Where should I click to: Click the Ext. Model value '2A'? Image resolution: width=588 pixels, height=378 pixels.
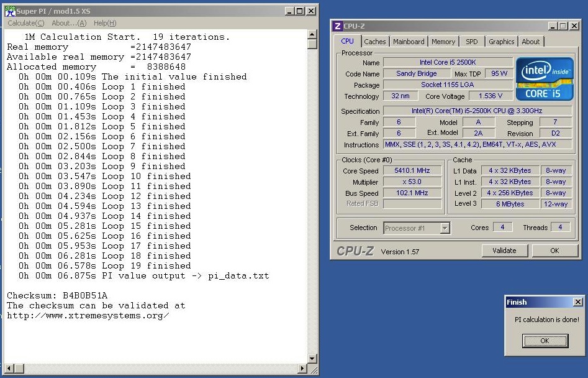click(478, 133)
